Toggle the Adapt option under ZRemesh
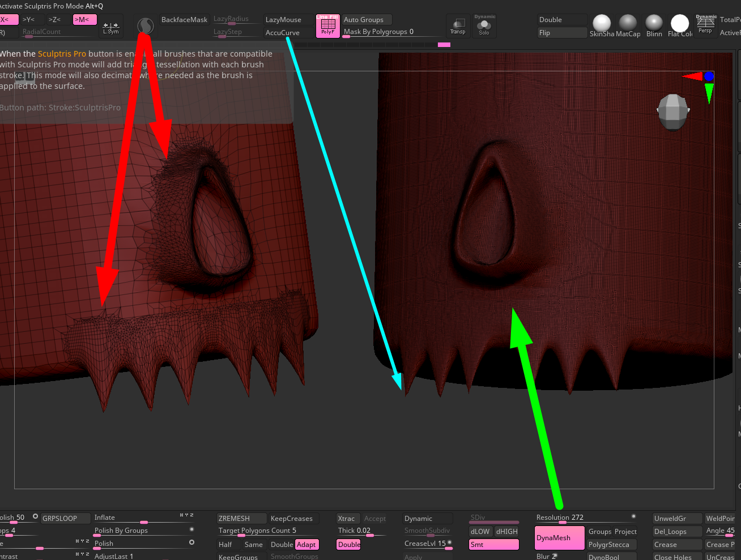 point(306,545)
